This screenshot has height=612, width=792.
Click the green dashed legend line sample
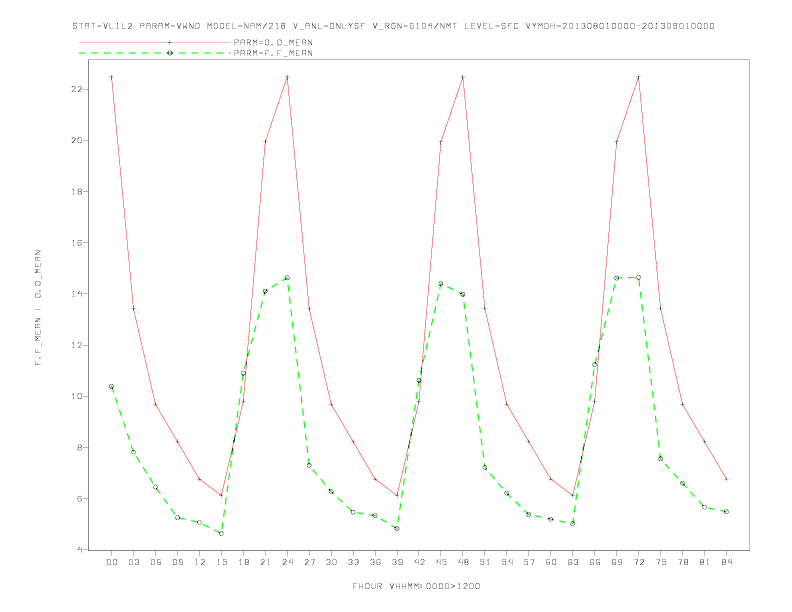point(155,53)
